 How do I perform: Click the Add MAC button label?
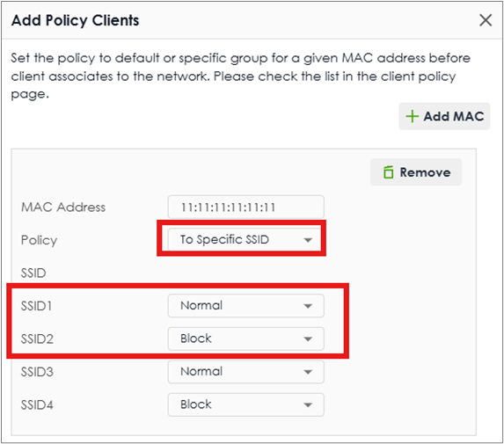(x=454, y=116)
